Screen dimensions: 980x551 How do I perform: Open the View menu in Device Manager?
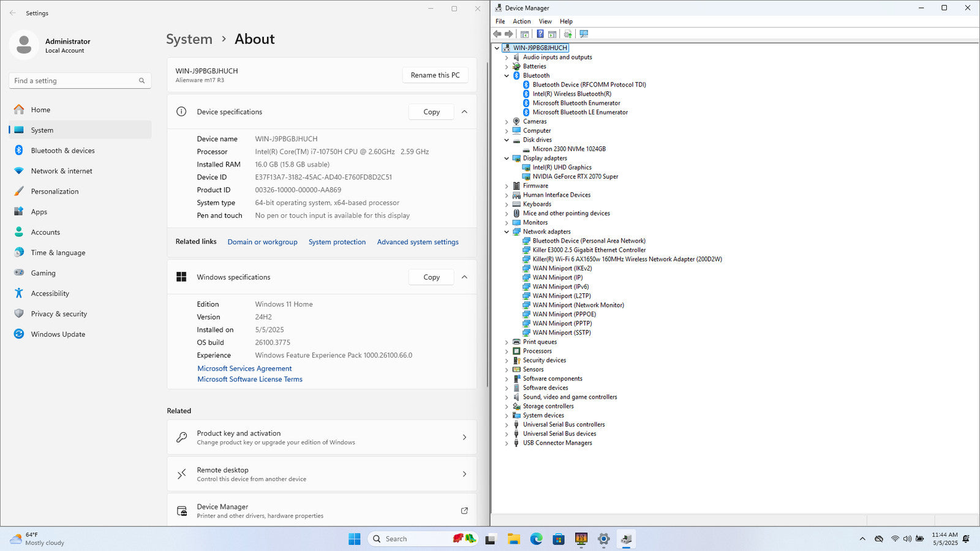pyautogui.click(x=545, y=21)
